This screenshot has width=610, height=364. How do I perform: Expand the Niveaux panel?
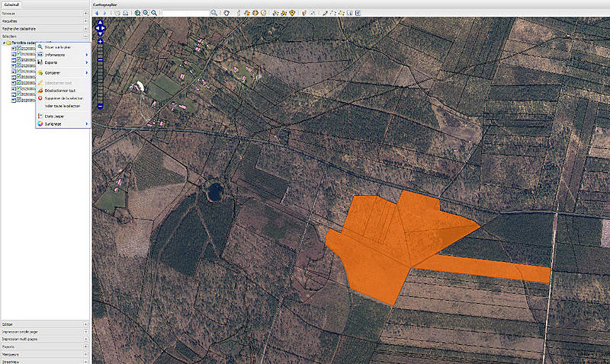[85, 13]
